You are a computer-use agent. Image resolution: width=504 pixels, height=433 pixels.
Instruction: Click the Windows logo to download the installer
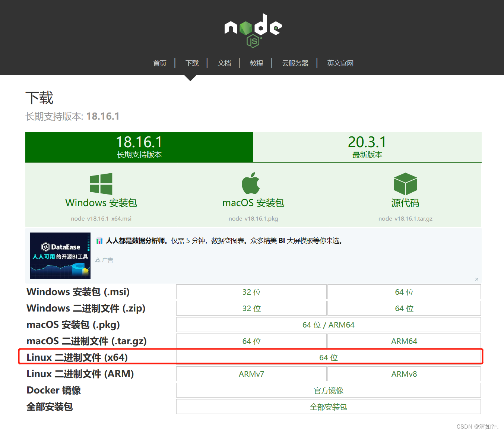[x=101, y=183]
